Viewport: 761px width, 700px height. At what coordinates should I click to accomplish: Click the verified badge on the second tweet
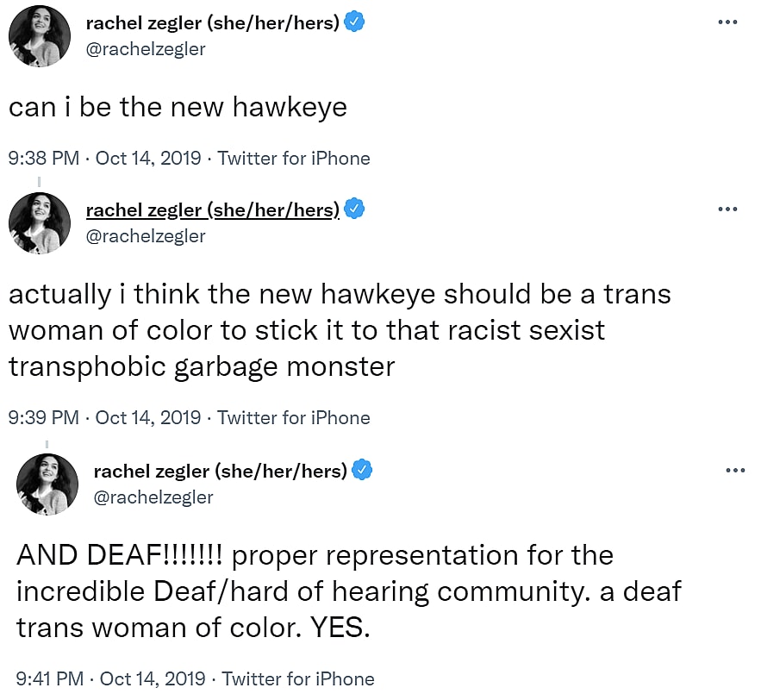pos(353,208)
